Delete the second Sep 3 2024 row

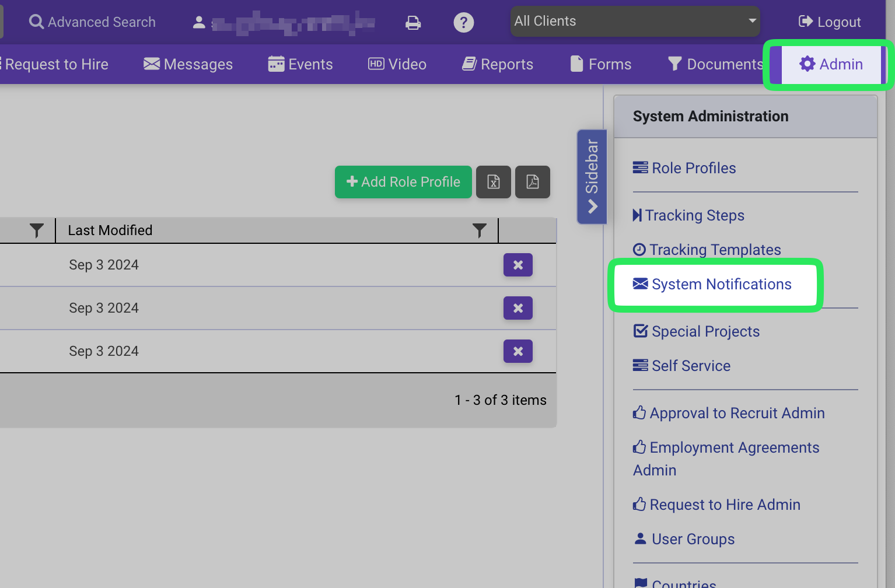click(x=518, y=308)
